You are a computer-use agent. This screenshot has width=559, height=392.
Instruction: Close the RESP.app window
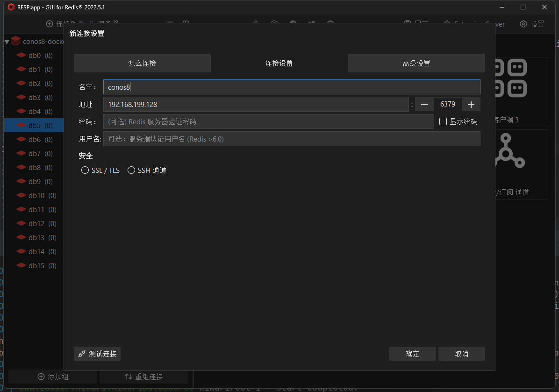(x=545, y=7)
